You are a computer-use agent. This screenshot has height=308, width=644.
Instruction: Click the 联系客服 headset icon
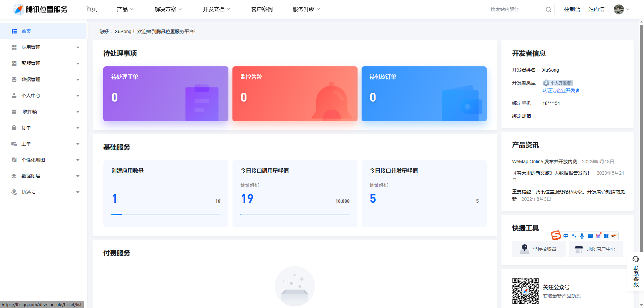pyautogui.click(x=636, y=259)
